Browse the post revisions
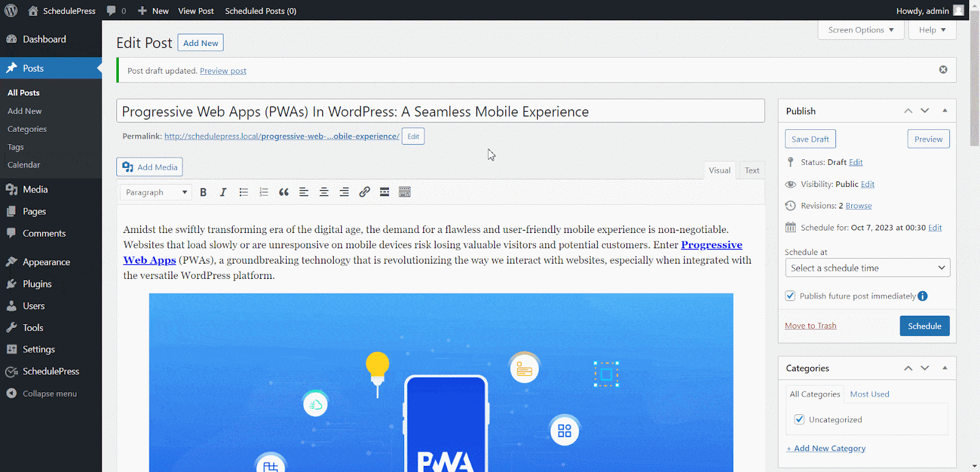Screen dimensions: 980x472 pyautogui.click(x=859, y=206)
